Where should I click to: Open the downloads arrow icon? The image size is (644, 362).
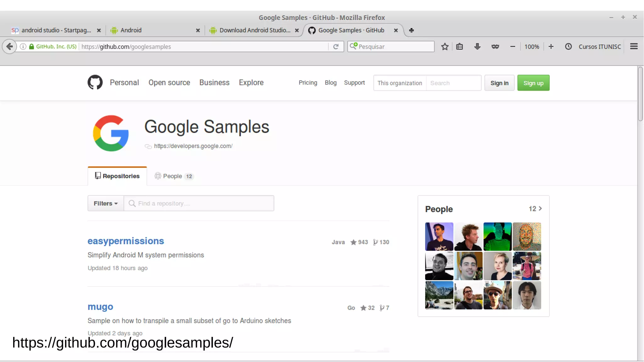pos(477,47)
